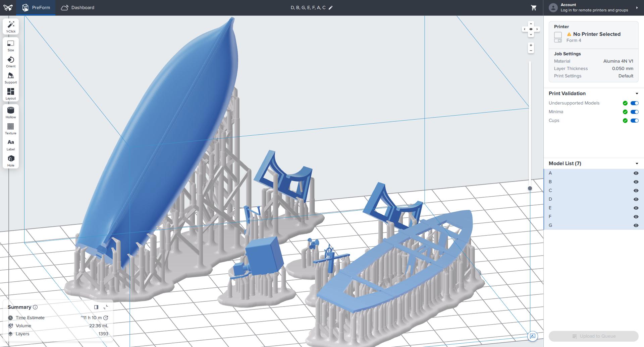The width and height of the screenshot is (644, 347).
Task: Collapse the Print Validation section
Action: [637, 94]
